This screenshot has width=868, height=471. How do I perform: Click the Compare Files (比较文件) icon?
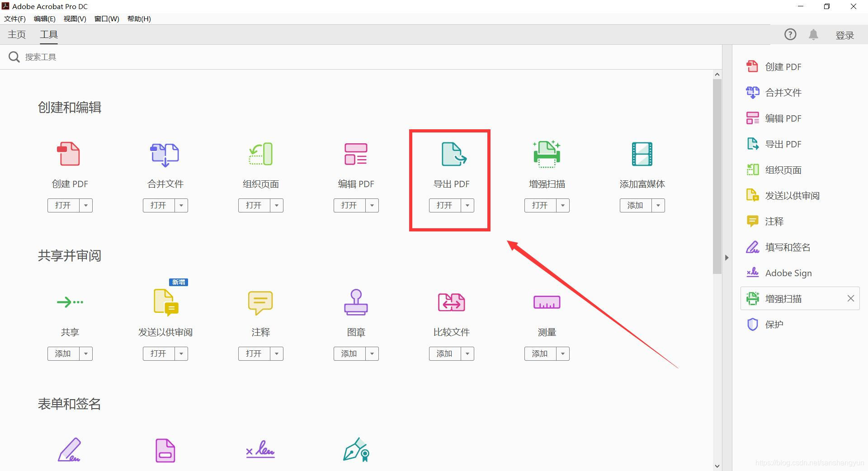click(x=451, y=302)
